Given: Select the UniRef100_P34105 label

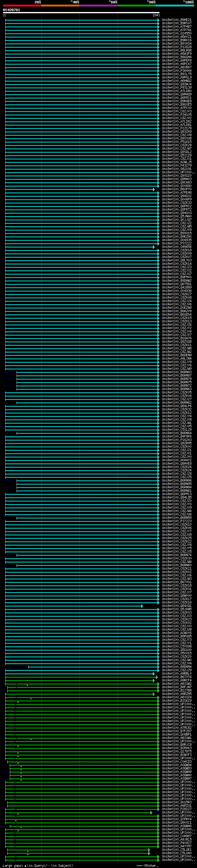Looking at the screenshot, I should 177,115.
